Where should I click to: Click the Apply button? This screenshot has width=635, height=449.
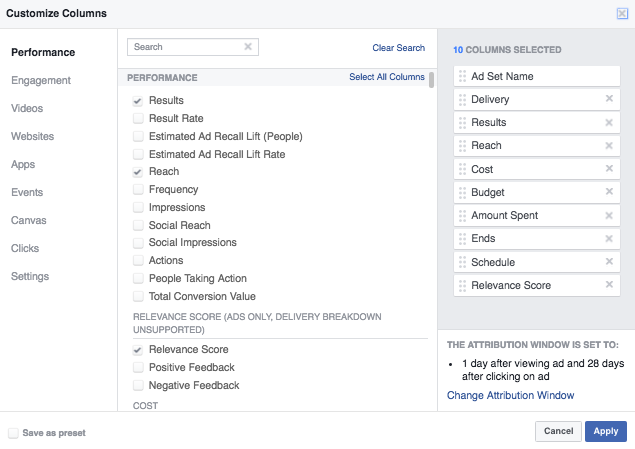coord(606,431)
